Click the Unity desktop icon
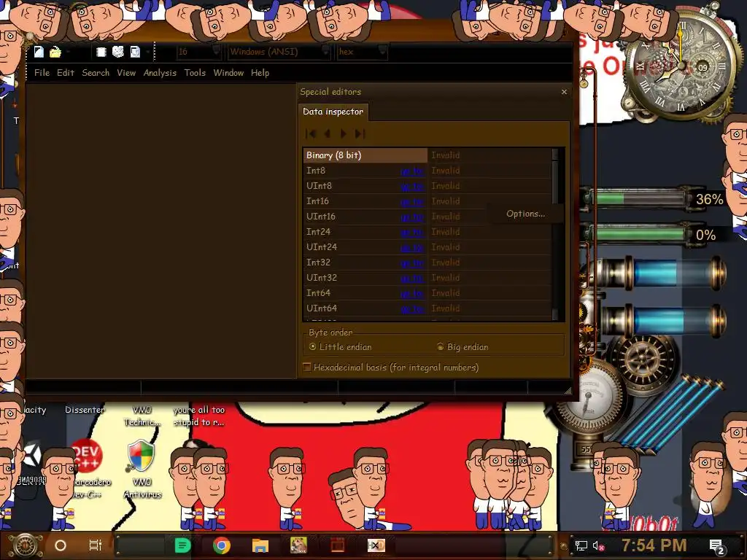The width and height of the screenshot is (747, 560). [32, 456]
